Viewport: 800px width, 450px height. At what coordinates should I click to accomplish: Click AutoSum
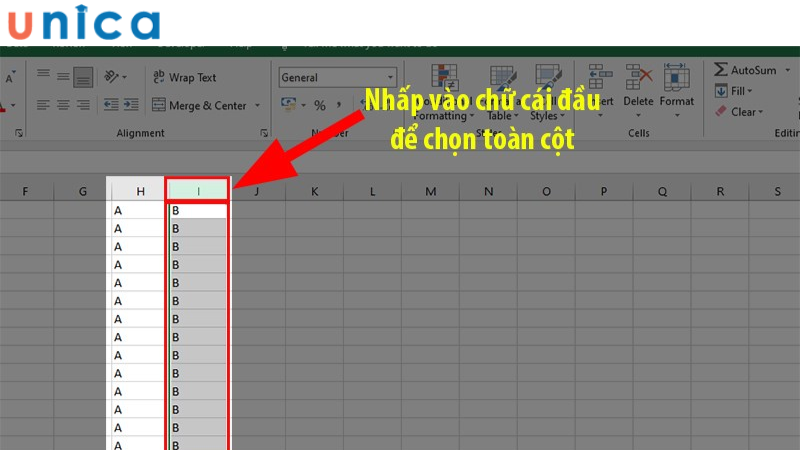[x=745, y=70]
